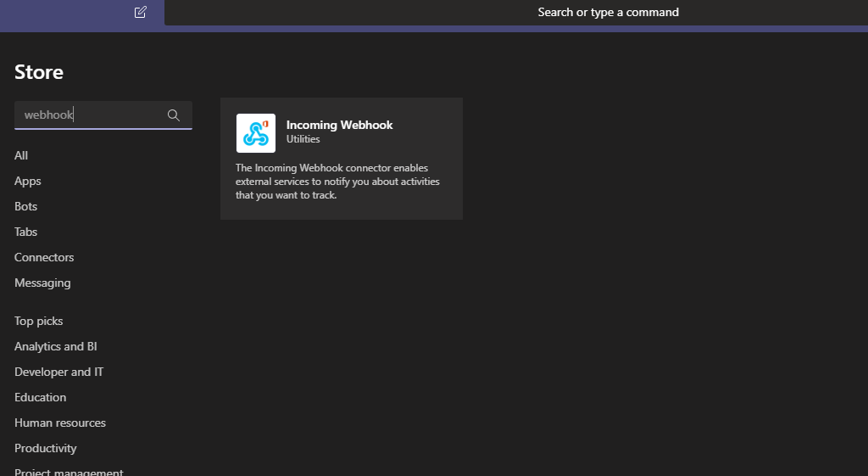Show only Connectors in Store
The image size is (868, 476).
pyautogui.click(x=44, y=257)
